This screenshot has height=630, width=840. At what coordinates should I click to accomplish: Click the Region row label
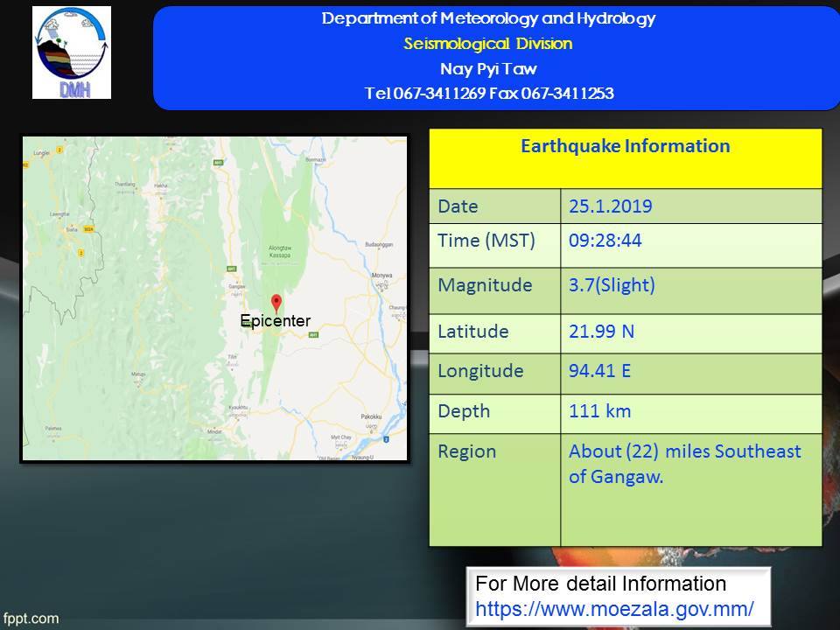tap(466, 451)
